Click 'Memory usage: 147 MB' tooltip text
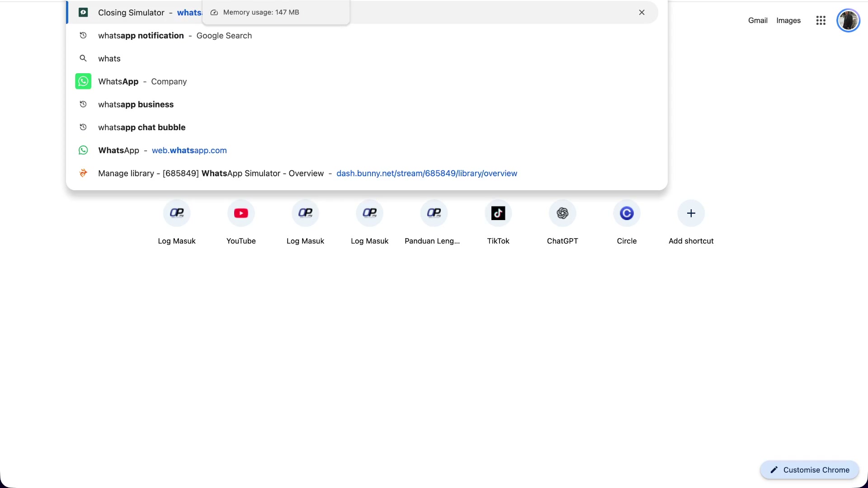 tap(261, 12)
